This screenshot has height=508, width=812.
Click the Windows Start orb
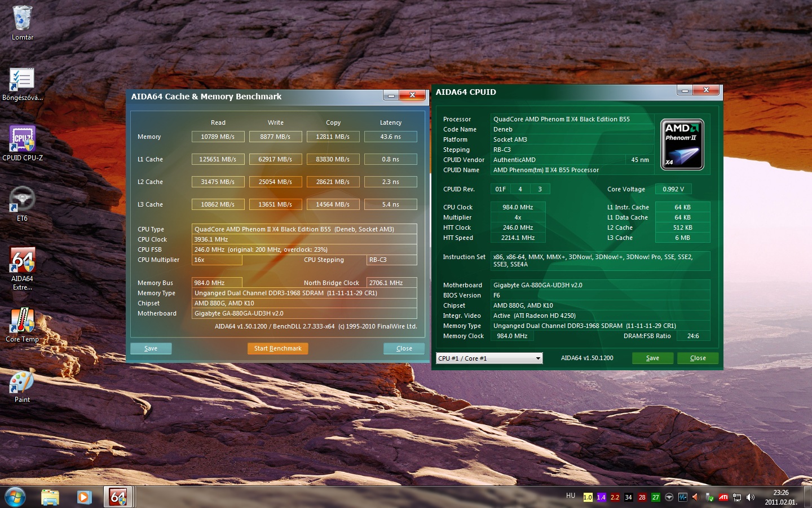click(x=15, y=497)
